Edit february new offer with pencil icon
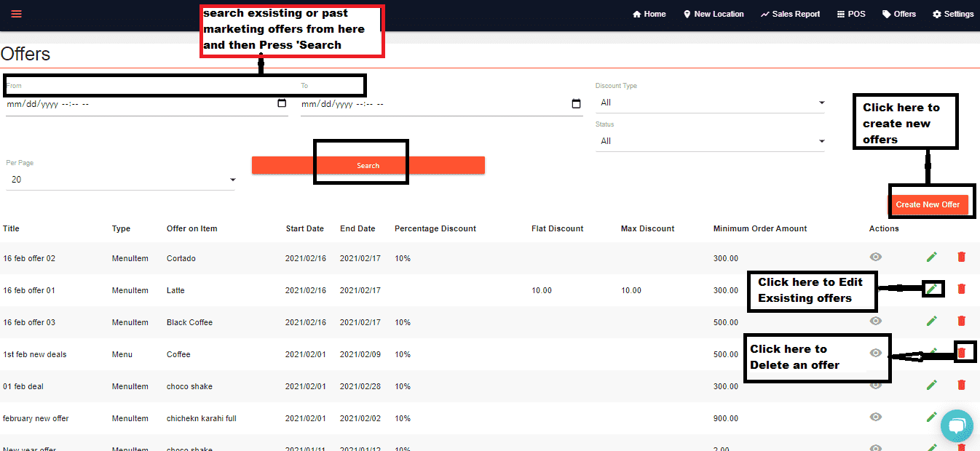 click(x=931, y=417)
